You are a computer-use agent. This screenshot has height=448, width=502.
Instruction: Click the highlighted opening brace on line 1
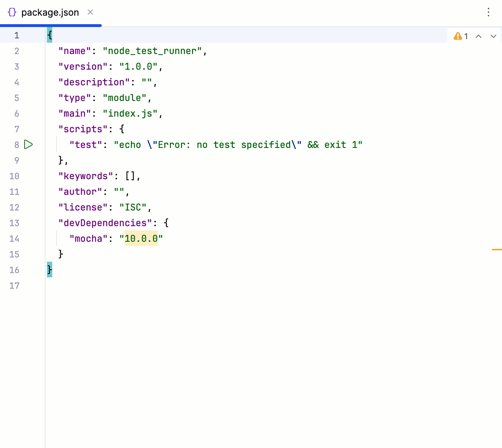click(x=49, y=35)
